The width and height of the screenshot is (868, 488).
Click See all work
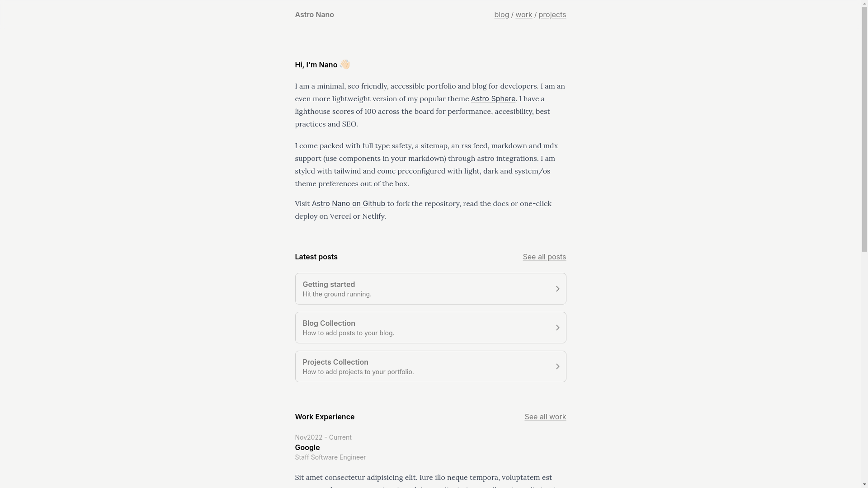pyautogui.click(x=545, y=417)
